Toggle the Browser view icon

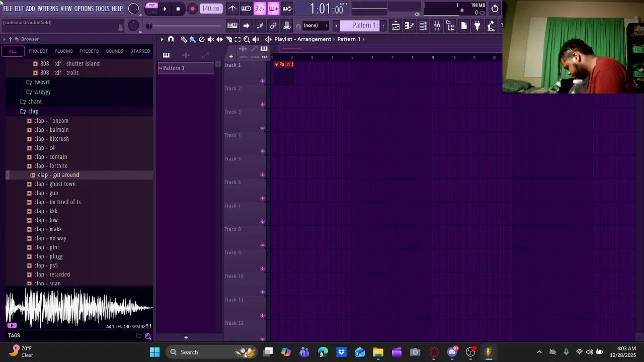[x=450, y=26]
